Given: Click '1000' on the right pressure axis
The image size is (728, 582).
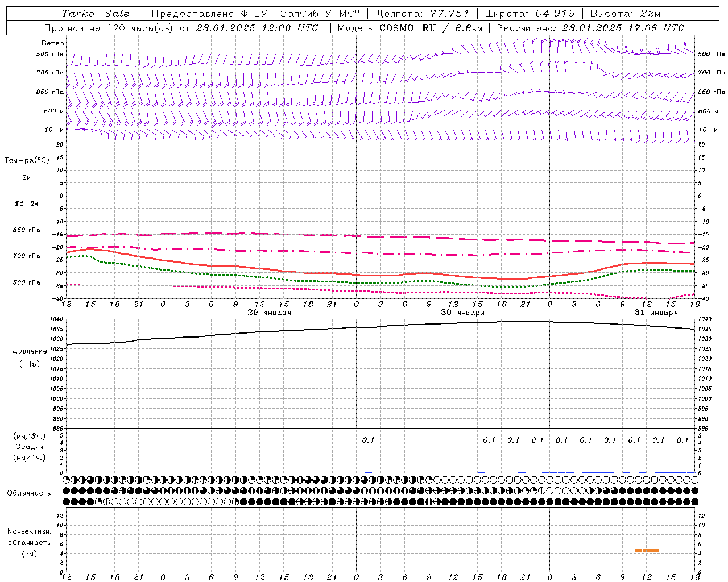Looking at the screenshot, I should 704,399.
